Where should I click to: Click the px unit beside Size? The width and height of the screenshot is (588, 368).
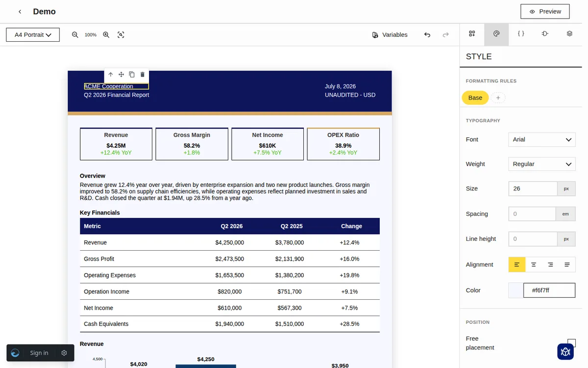566,188
